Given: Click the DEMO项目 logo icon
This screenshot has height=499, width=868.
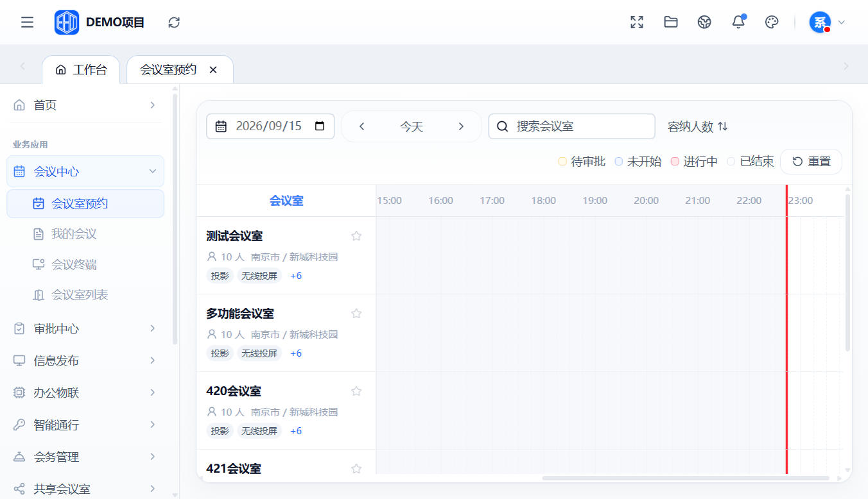Looking at the screenshot, I should 67,22.
